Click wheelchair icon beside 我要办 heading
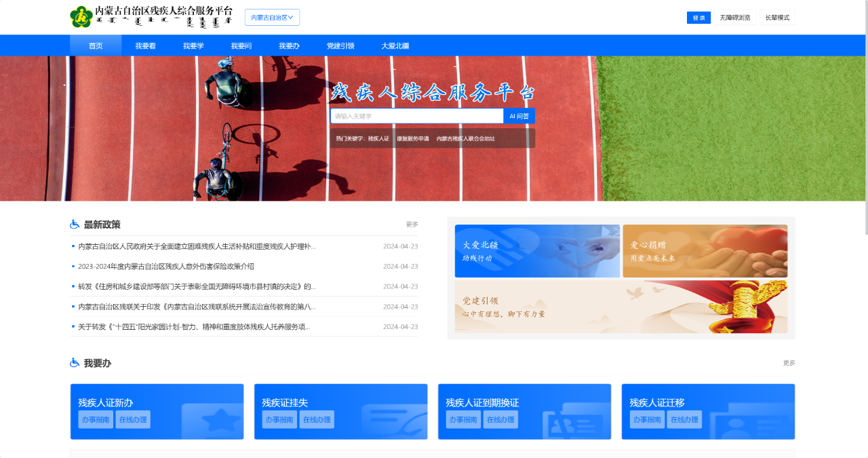 click(x=75, y=363)
